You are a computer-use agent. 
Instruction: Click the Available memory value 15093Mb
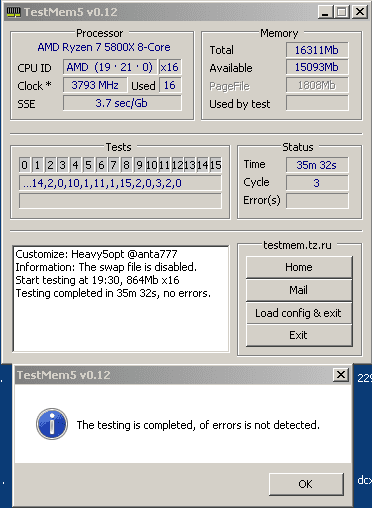point(317,67)
